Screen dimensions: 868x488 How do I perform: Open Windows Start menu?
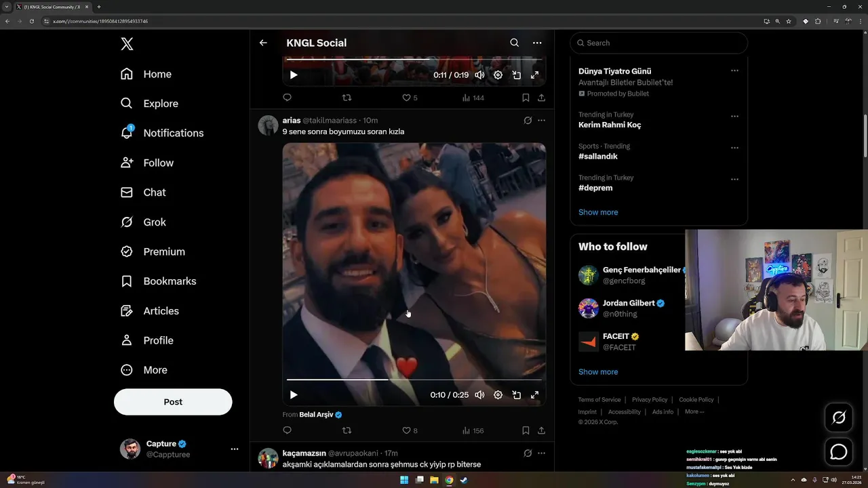(404, 480)
